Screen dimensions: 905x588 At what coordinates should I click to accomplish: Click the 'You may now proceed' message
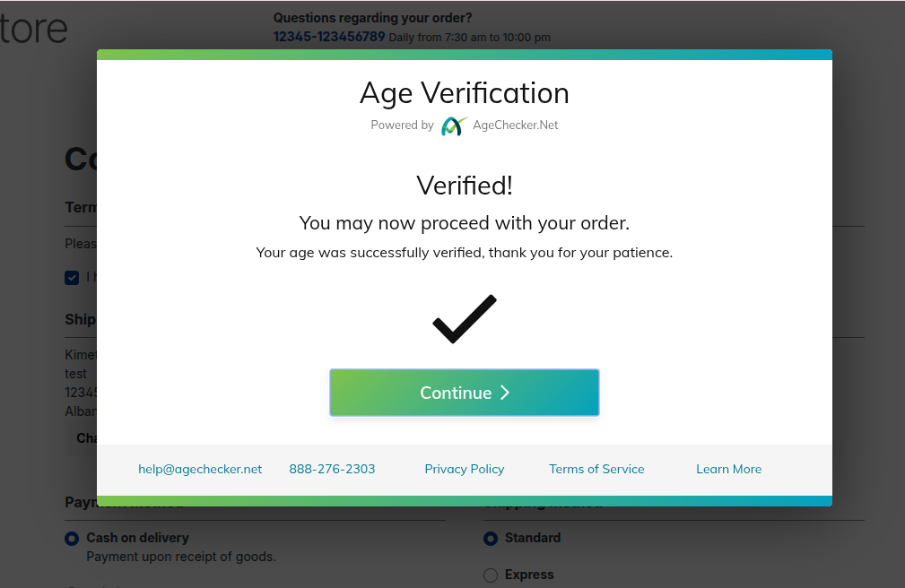464,223
